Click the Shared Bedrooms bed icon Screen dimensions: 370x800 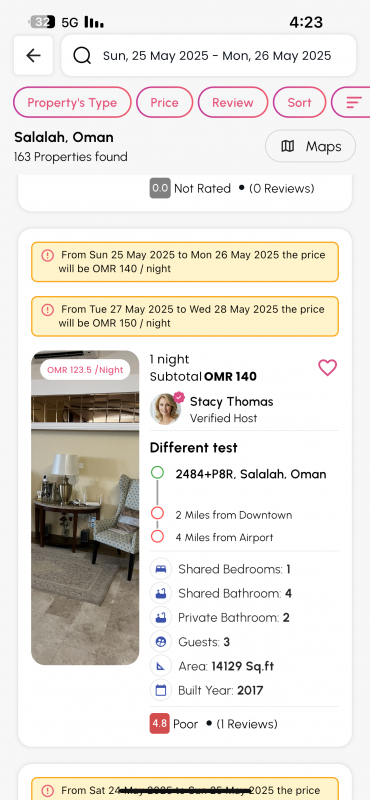(x=161, y=569)
